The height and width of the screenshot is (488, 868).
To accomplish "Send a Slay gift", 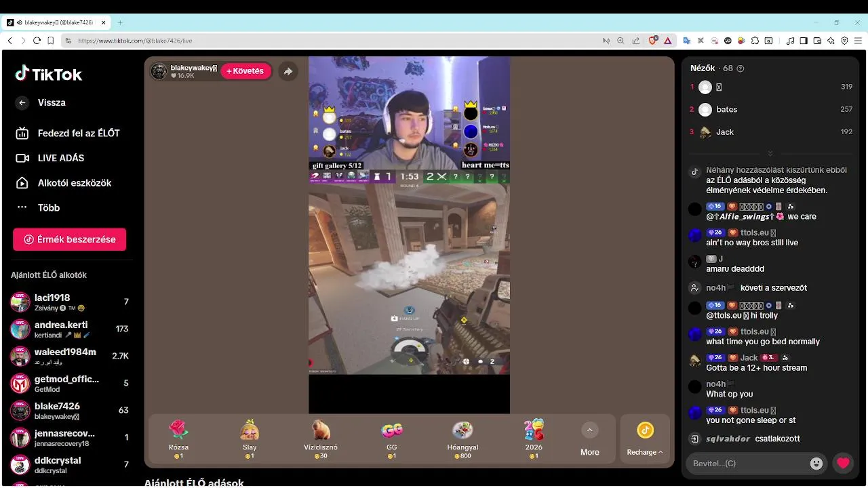I will [250, 439].
